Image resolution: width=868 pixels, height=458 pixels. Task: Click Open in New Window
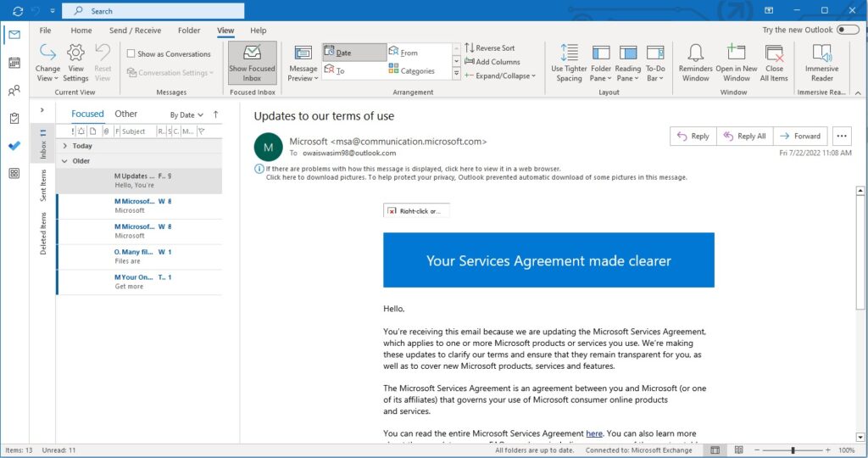pos(737,63)
